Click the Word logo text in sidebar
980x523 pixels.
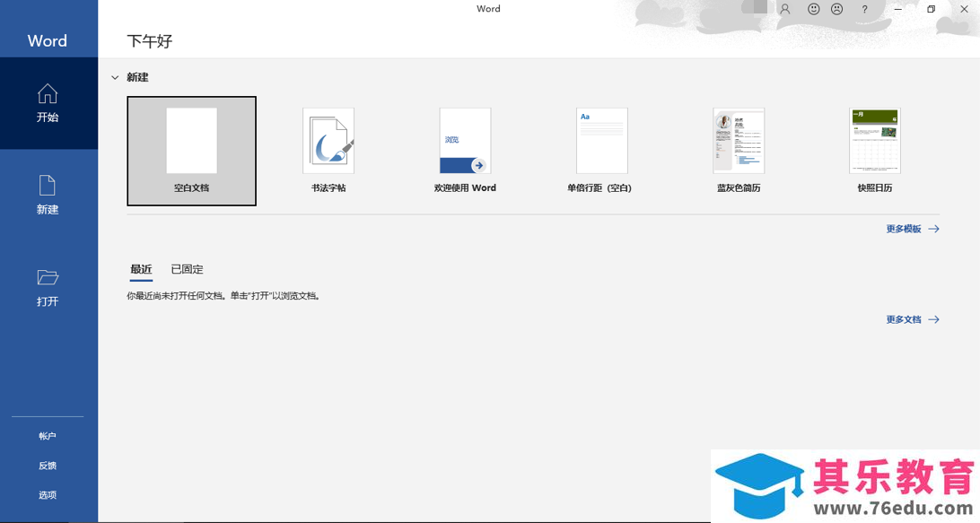48,40
